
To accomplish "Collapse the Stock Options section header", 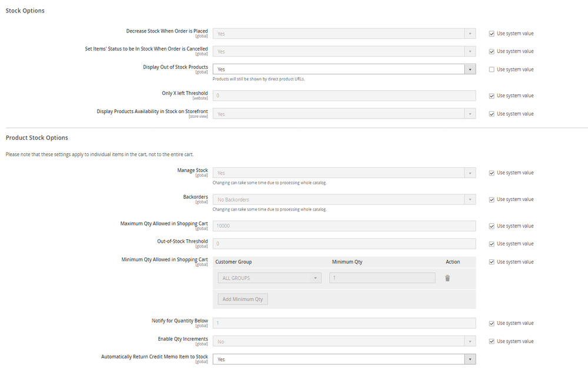I will click(x=25, y=11).
